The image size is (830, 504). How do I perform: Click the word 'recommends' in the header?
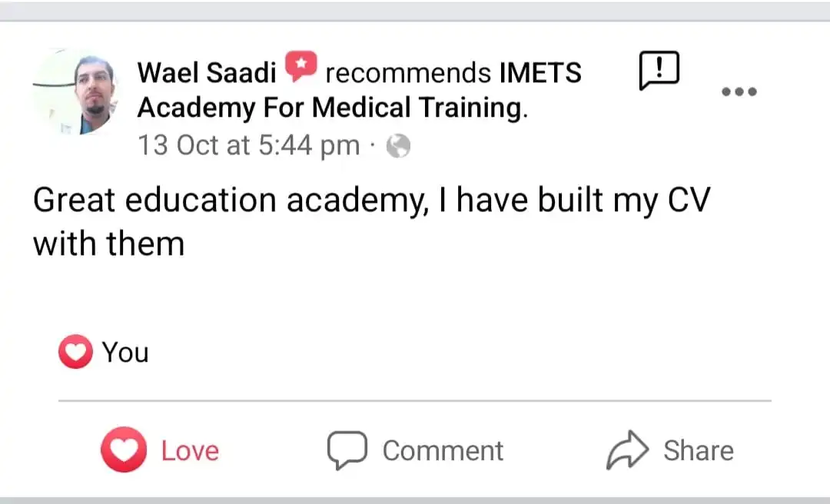[408, 73]
